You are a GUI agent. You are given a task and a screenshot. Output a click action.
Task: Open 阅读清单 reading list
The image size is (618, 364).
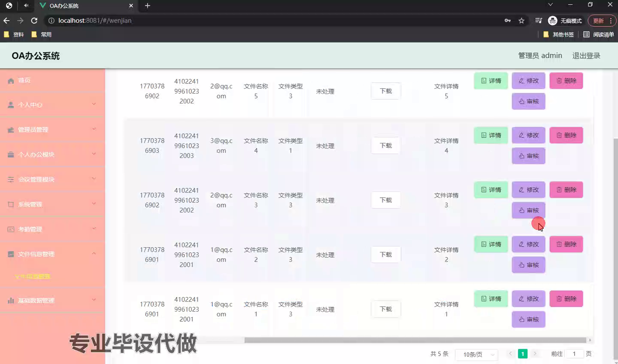[599, 34]
